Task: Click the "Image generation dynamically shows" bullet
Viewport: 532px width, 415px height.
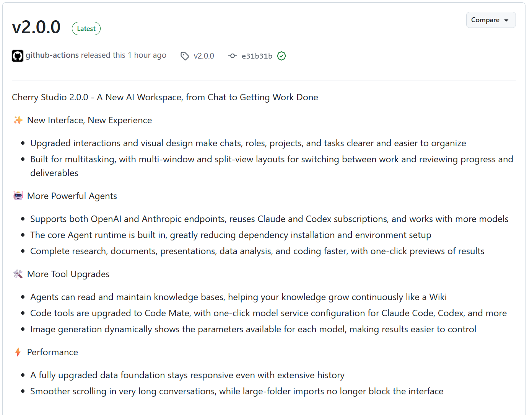Action: click(x=253, y=329)
